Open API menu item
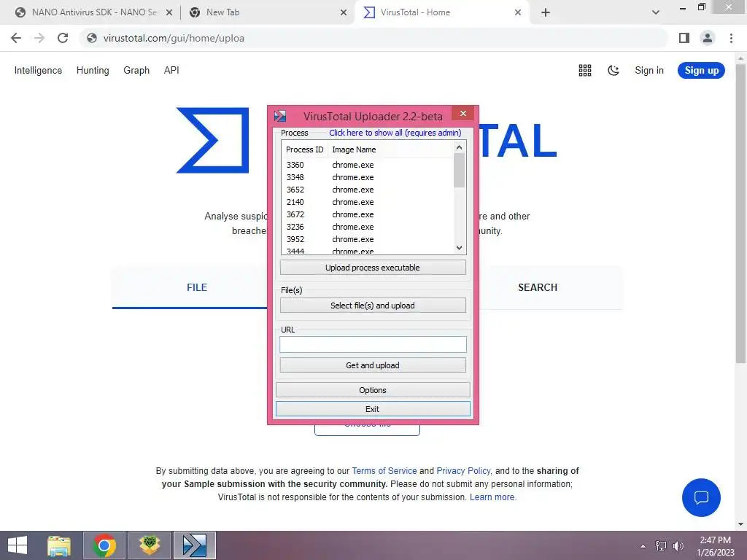 coord(171,71)
